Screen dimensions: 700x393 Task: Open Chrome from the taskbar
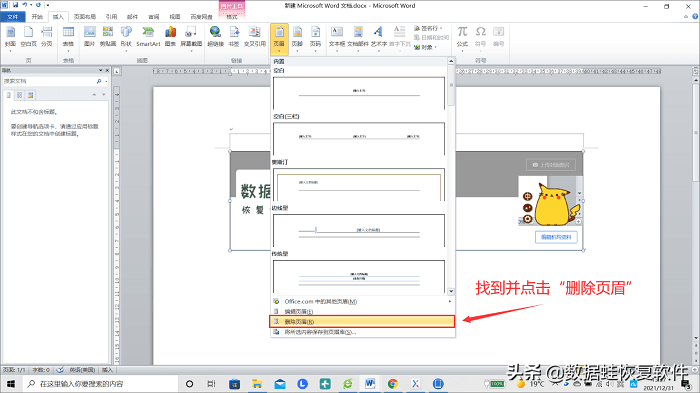[x=392, y=384]
